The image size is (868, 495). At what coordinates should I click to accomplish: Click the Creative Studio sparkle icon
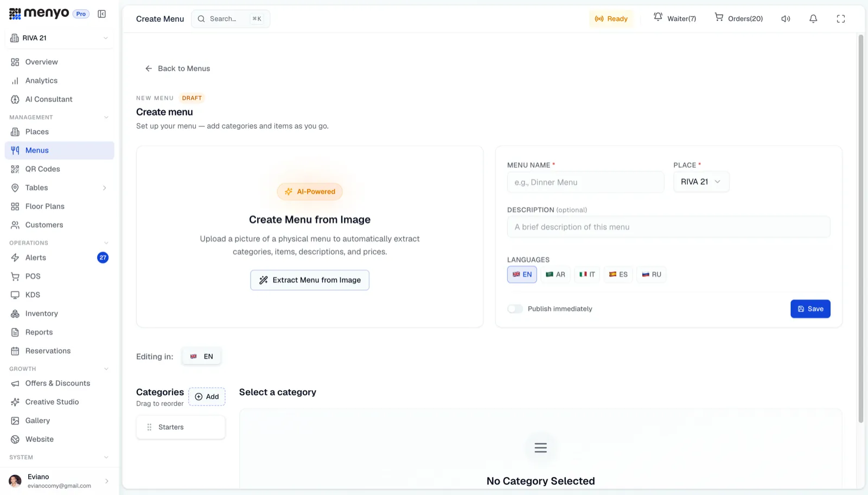pos(15,402)
